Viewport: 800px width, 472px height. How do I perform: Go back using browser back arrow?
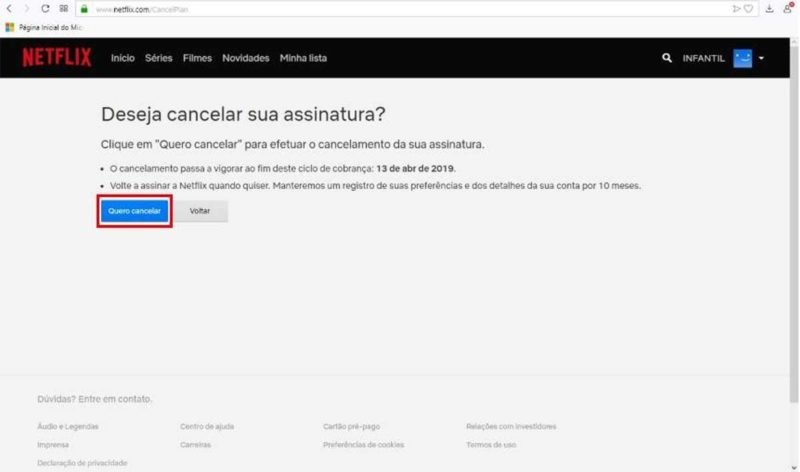click(9, 8)
